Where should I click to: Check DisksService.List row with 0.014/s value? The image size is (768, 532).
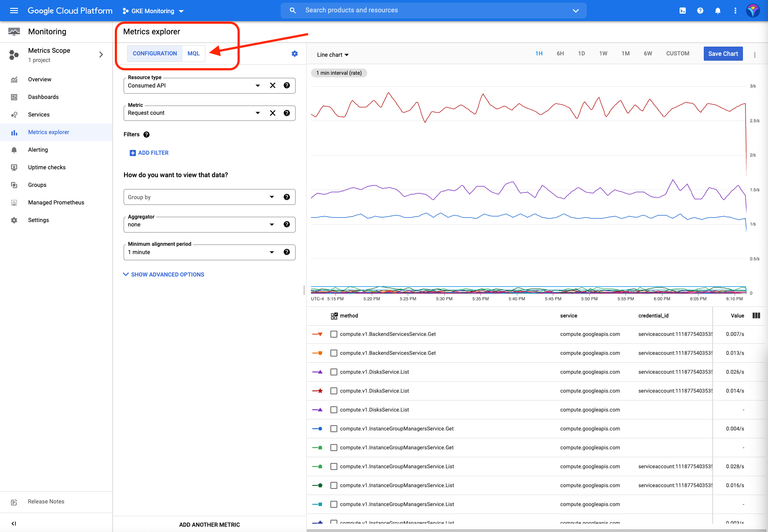(x=334, y=391)
